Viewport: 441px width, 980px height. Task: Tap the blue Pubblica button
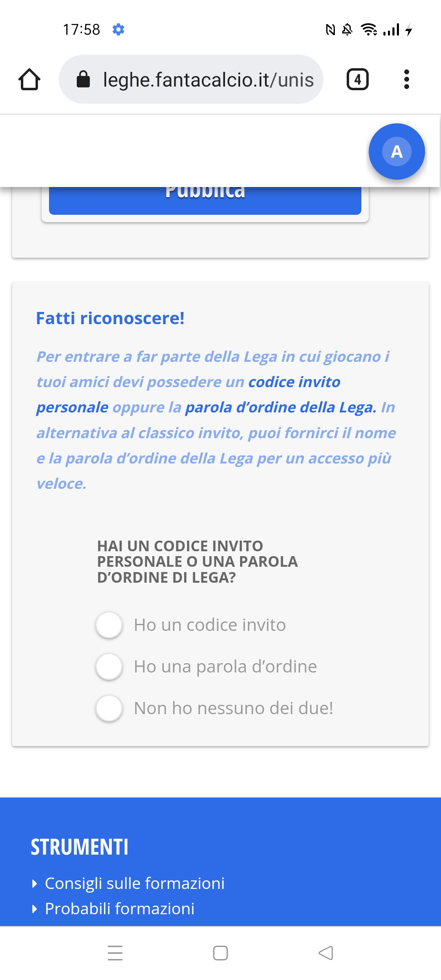coord(205,200)
